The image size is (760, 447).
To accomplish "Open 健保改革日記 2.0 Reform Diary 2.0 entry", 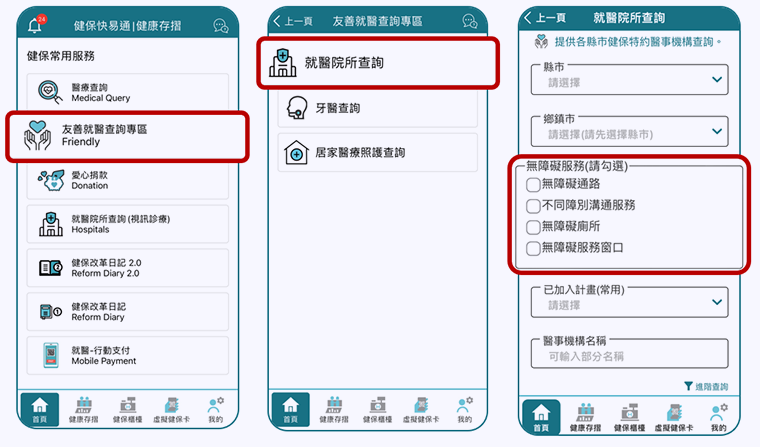I will point(127,268).
